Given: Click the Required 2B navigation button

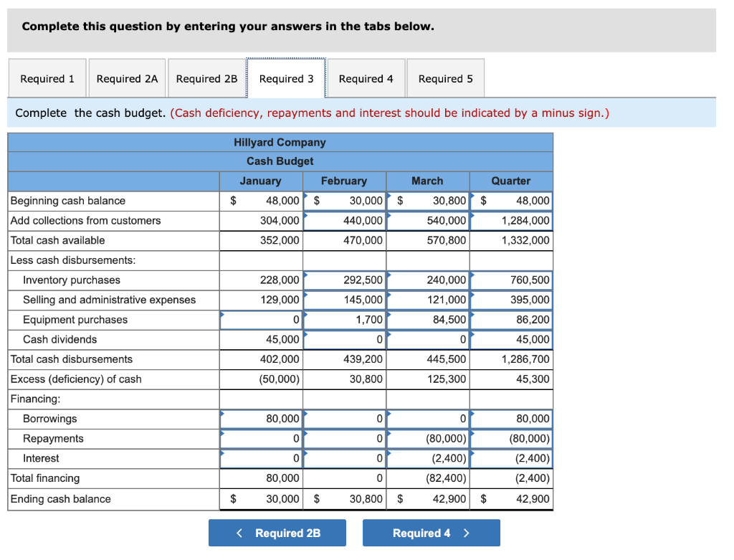Looking at the screenshot, I should (277, 533).
